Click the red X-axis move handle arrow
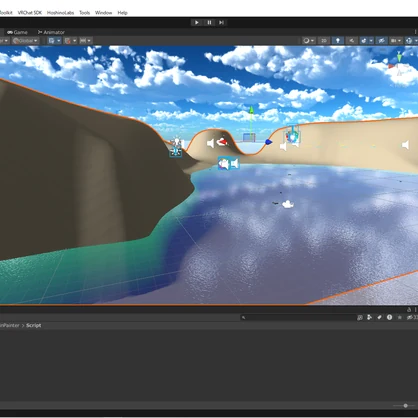 [x=222, y=142]
